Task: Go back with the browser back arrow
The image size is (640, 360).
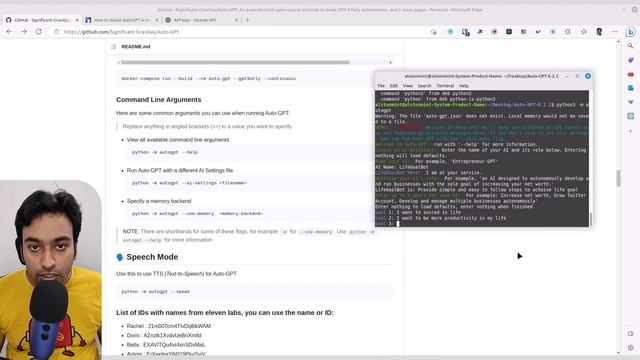Action: coord(9,31)
